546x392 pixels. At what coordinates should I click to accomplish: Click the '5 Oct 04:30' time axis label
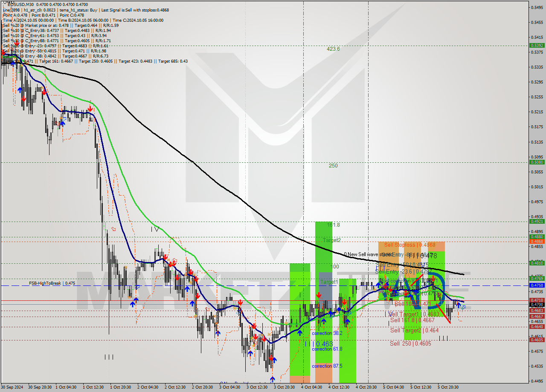(x=394, y=387)
